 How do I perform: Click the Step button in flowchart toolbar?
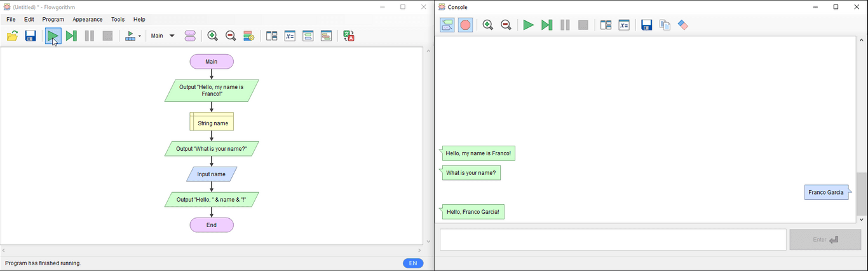(x=71, y=36)
